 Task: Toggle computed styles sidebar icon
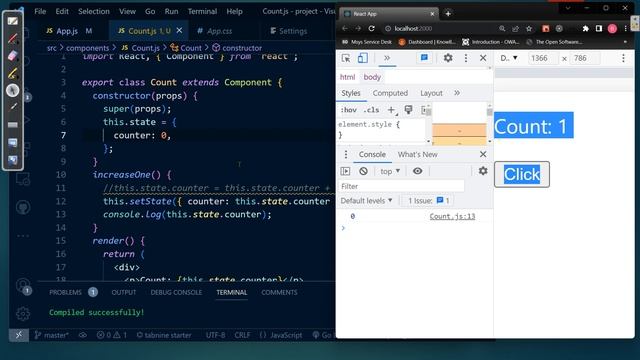click(x=425, y=110)
